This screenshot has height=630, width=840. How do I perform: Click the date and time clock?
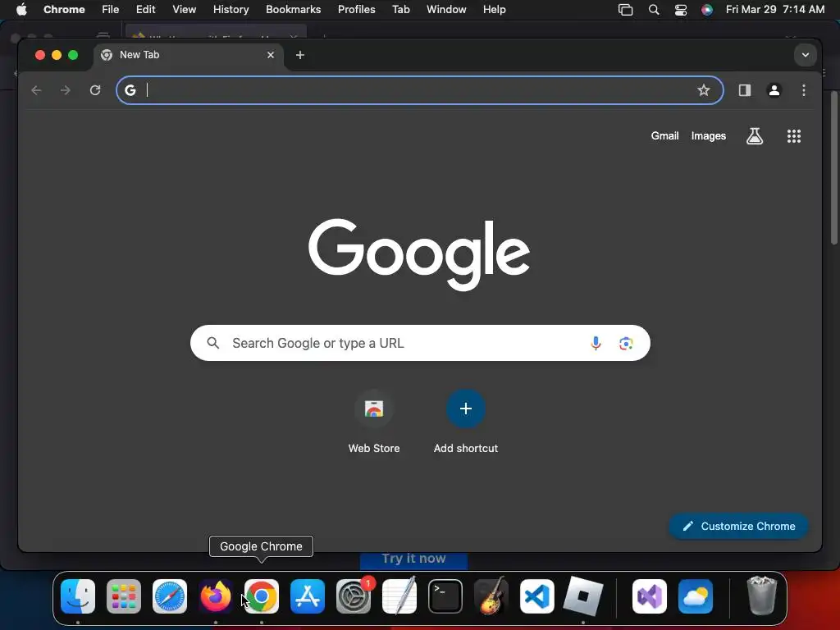774,10
